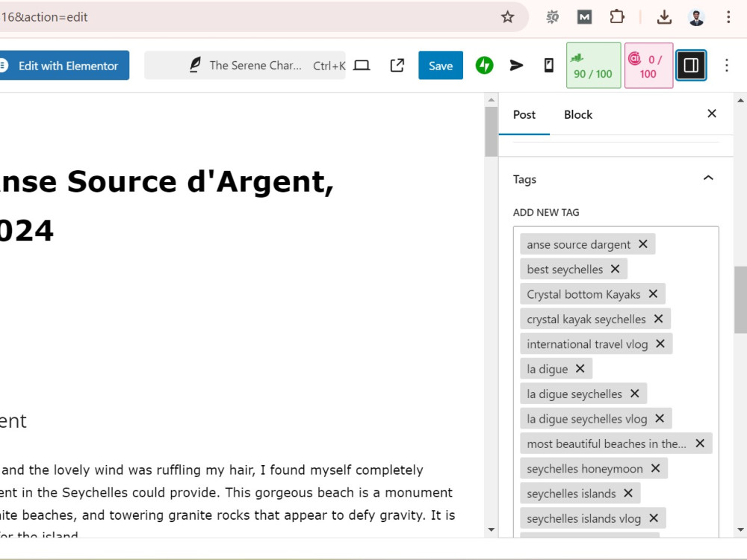Click the M extension icon
Image resolution: width=747 pixels, height=560 pixels.
pyautogui.click(x=585, y=17)
